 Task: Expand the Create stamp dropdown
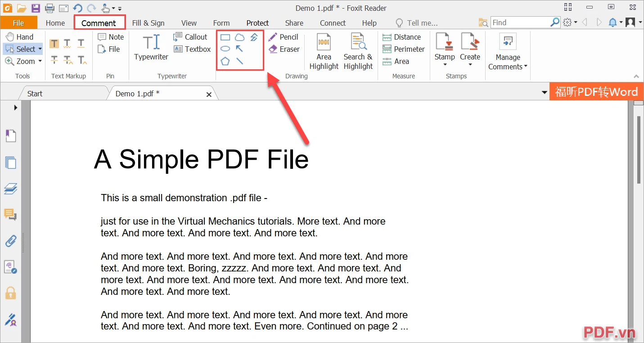point(470,65)
